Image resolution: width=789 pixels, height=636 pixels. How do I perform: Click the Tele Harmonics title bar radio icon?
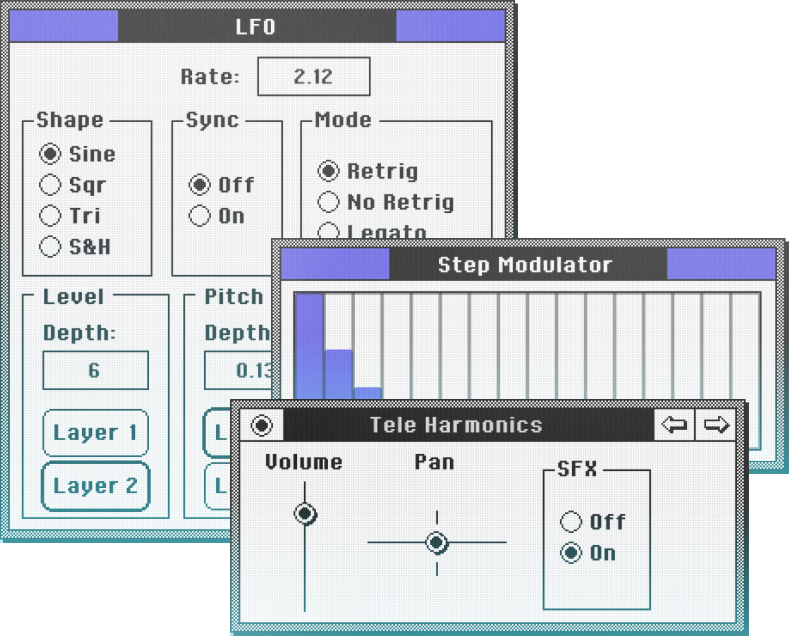(x=262, y=426)
